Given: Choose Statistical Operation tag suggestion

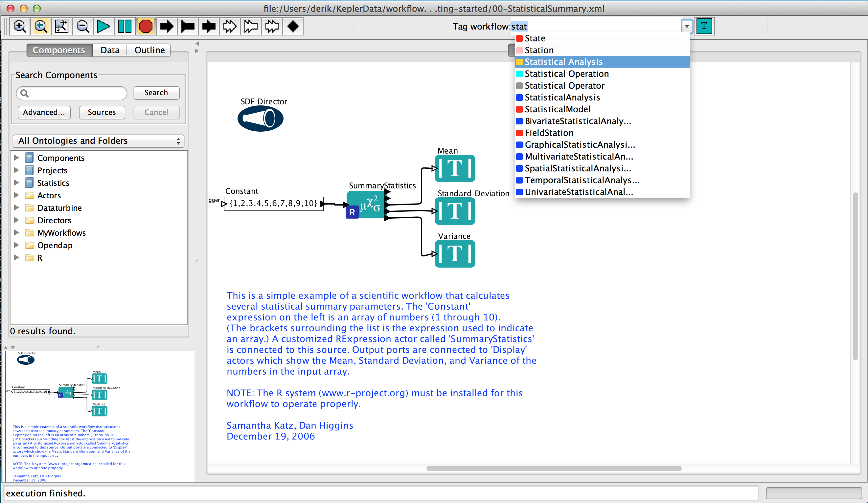Looking at the screenshot, I should 603,74.
